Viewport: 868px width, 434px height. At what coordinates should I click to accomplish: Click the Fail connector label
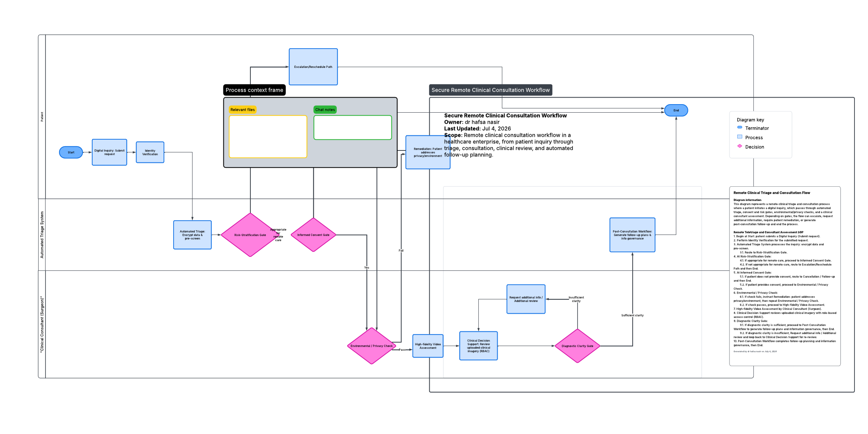click(x=401, y=251)
